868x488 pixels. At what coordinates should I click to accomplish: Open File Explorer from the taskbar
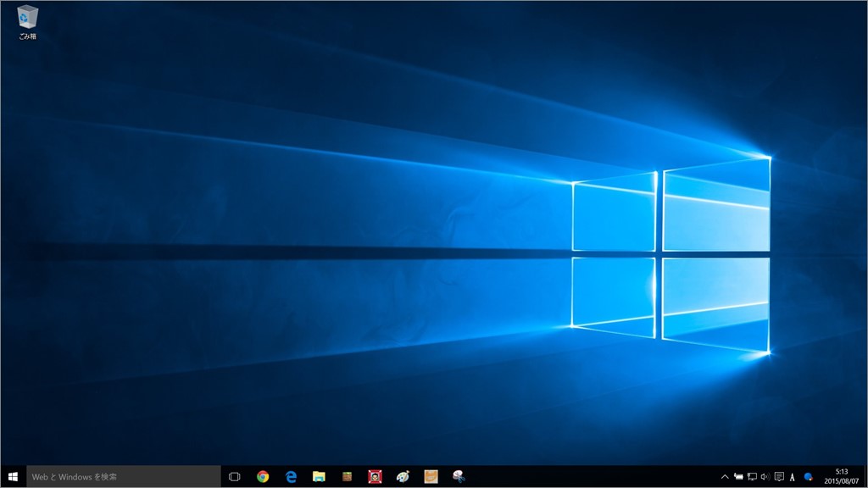[319, 477]
